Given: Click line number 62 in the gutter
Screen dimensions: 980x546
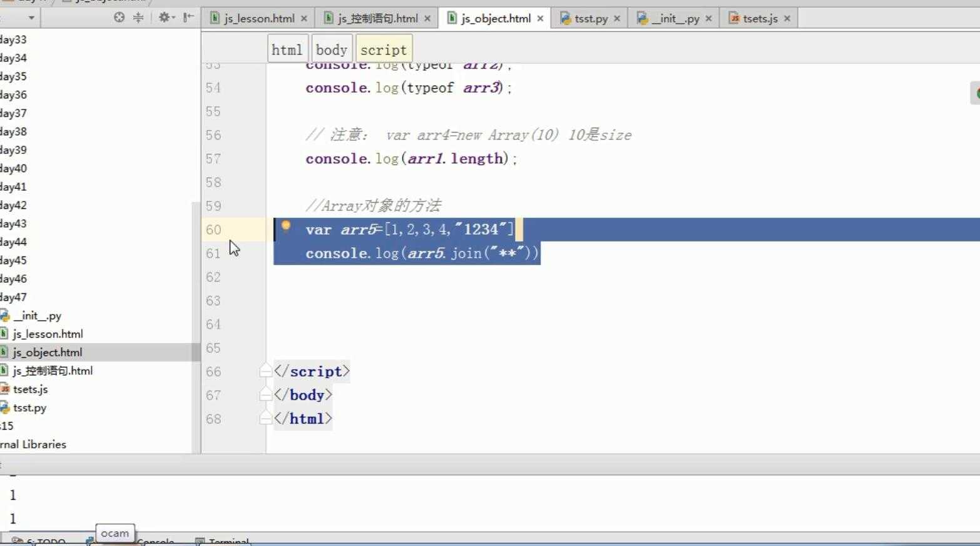Looking at the screenshot, I should pyautogui.click(x=213, y=277).
